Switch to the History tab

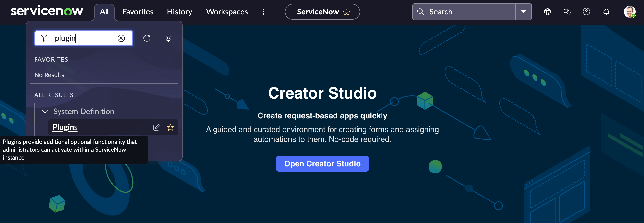[x=179, y=12]
